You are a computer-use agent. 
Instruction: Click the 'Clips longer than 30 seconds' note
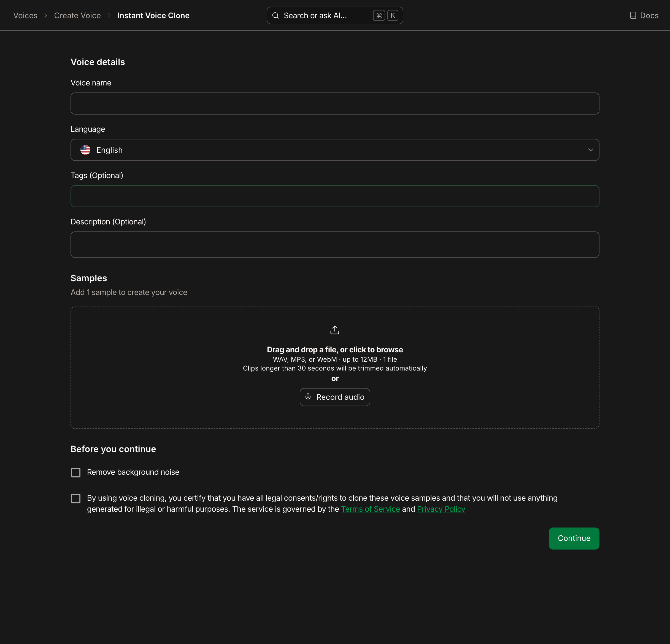click(x=335, y=368)
